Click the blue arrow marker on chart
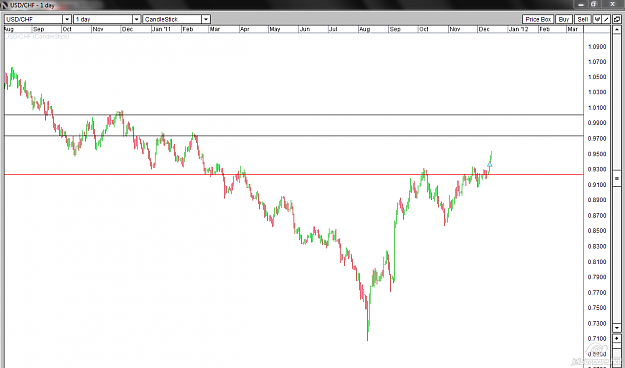 [489, 164]
